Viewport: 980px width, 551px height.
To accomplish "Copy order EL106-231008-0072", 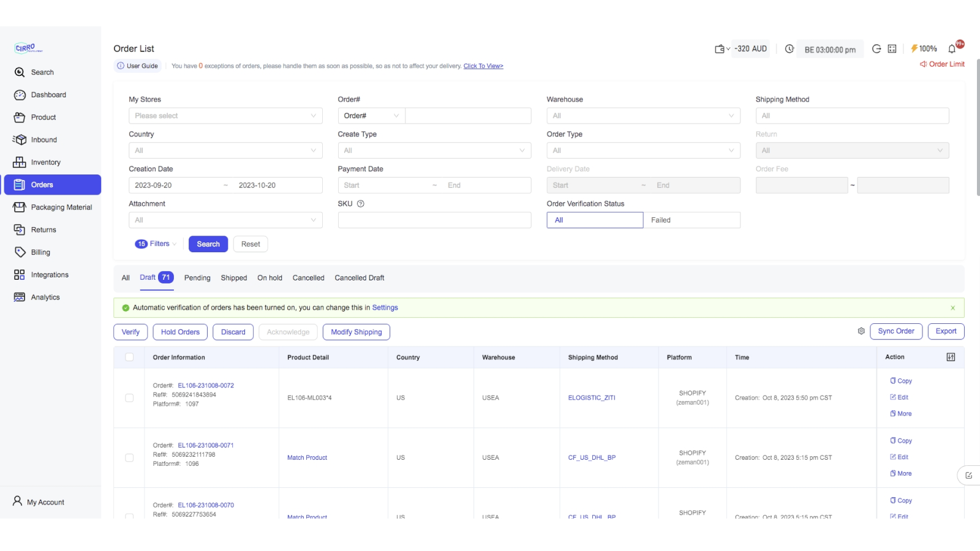I will coord(901,381).
